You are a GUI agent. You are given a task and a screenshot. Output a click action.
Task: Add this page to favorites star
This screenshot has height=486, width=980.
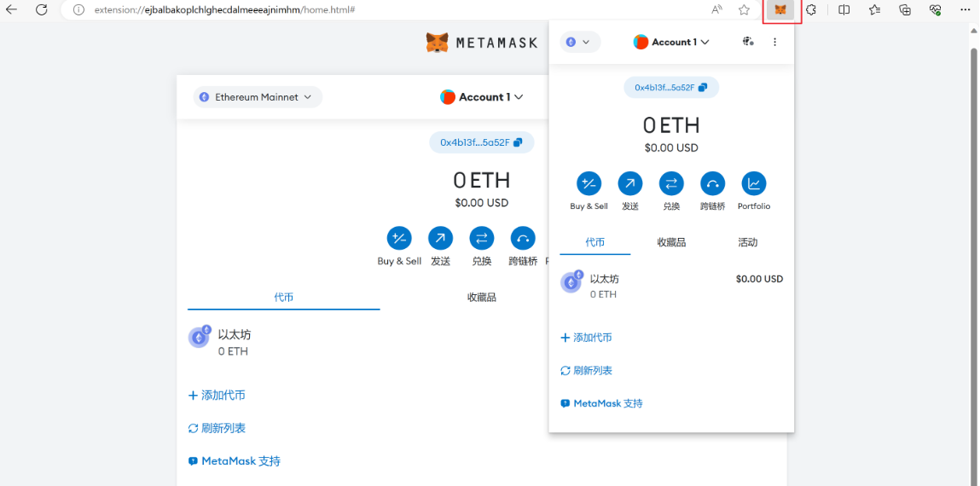744,10
